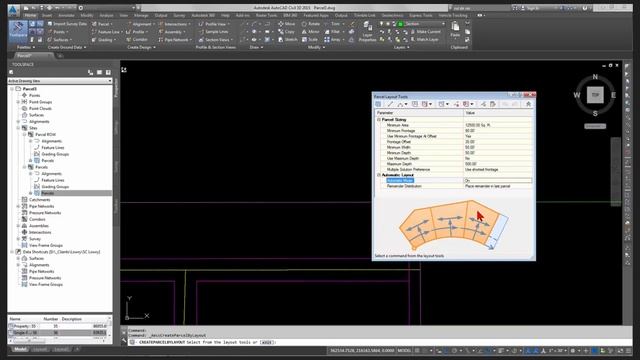This screenshot has height=360, width=640.
Task: Click the Copy tool in Modify panel
Action: point(287,32)
